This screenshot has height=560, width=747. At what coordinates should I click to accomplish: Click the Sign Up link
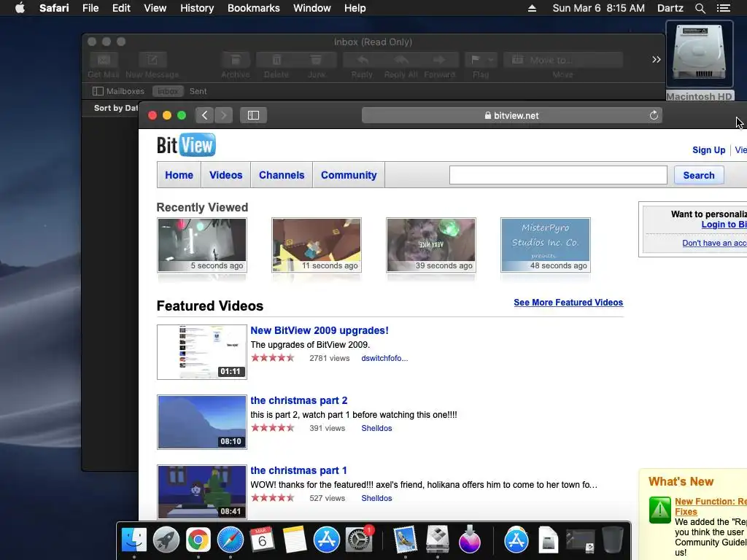tap(709, 150)
